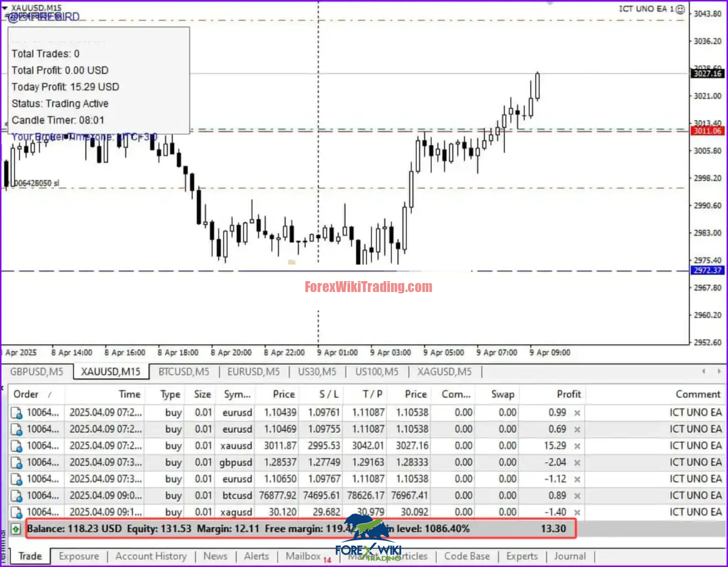728x567 pixels.
Task: Close the eurusd order opened at 1.10650
Action: click(x=577, y=479)
